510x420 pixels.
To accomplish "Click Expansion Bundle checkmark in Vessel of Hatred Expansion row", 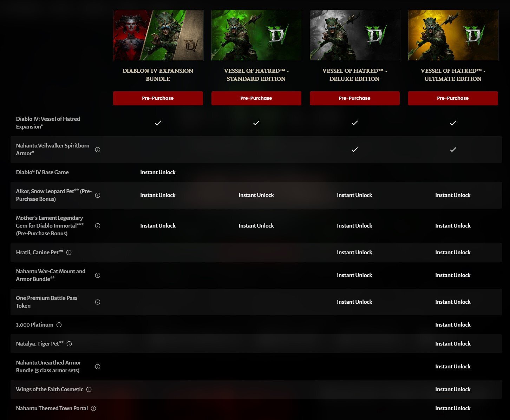I will [x=158, y=123].
